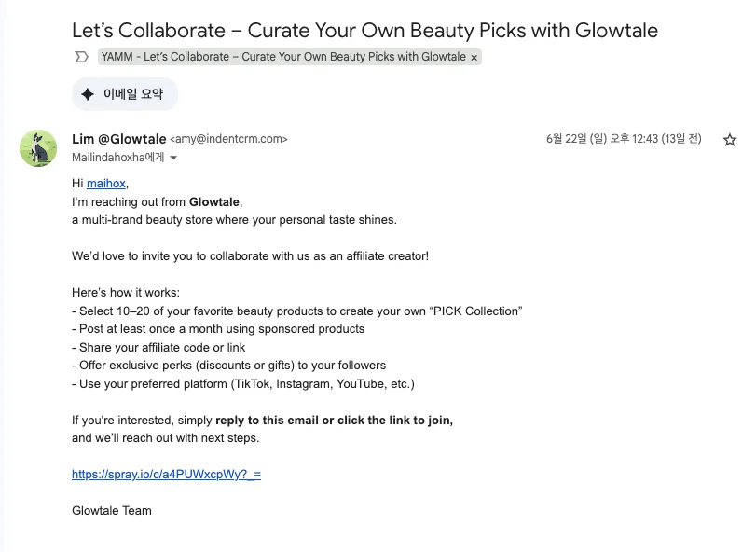Open the YAMM label chip
Viewport: 756px width, 552px height.
click(283, 57)
